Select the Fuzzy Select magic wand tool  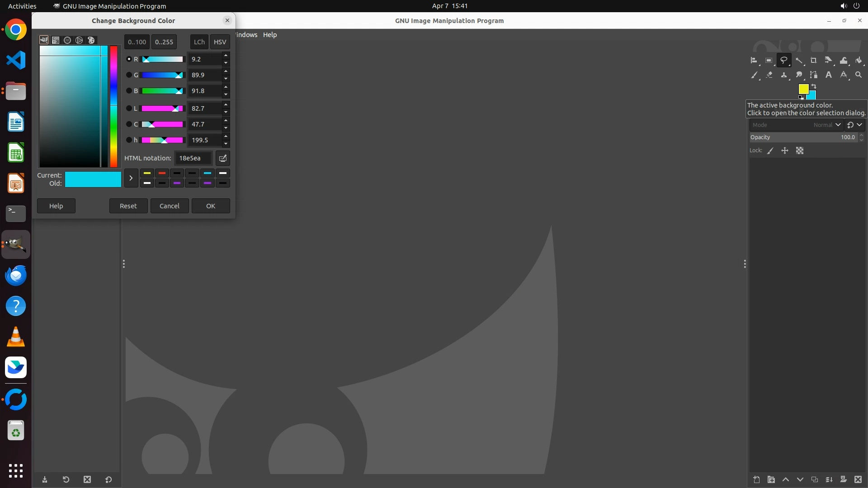pyautogui.click(x=799, y=61)
